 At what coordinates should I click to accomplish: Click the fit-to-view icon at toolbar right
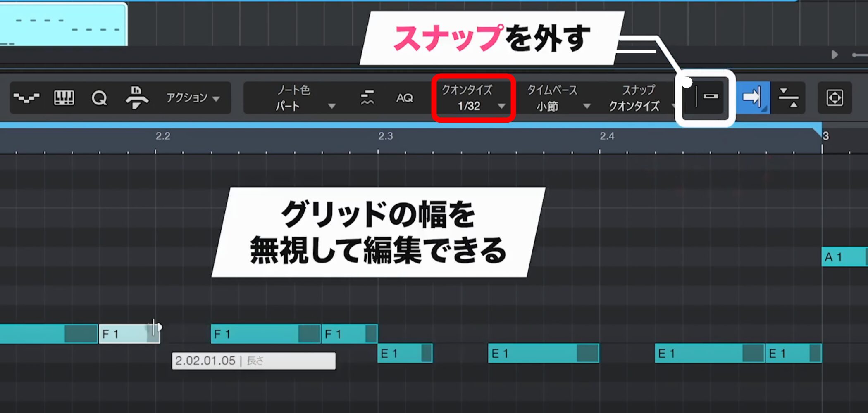(x=835, y=98)
